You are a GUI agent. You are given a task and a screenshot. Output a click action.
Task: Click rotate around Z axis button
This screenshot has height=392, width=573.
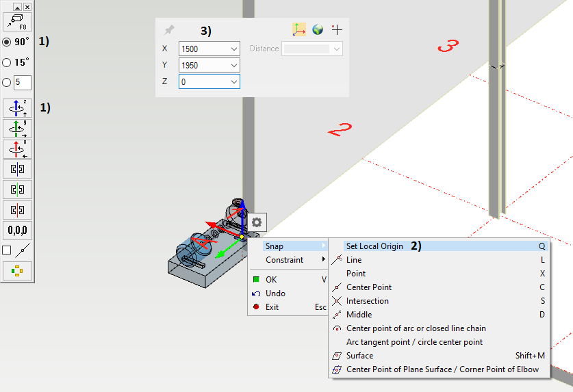pyautogui.click(x=17, y=108)
